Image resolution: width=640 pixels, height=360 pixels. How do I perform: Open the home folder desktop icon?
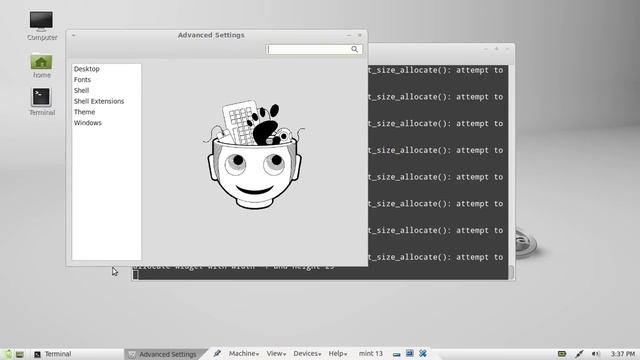pos(42,66)
